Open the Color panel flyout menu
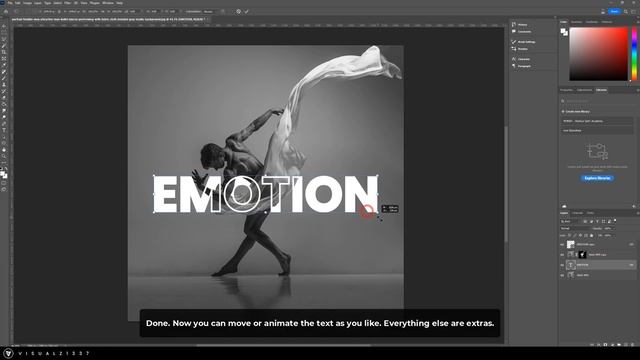 (638, 22)
